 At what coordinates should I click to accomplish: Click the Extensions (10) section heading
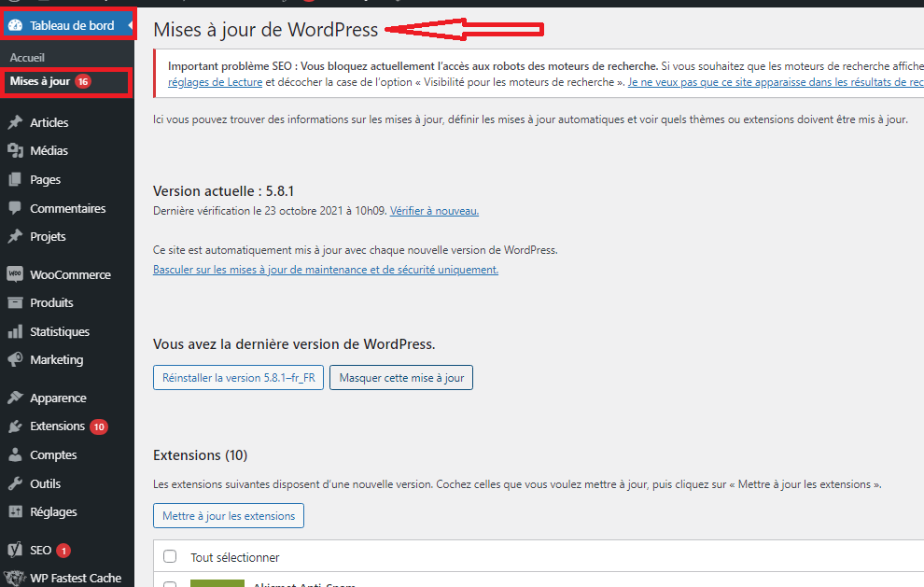pyautogui.click(x=201, y=455)
